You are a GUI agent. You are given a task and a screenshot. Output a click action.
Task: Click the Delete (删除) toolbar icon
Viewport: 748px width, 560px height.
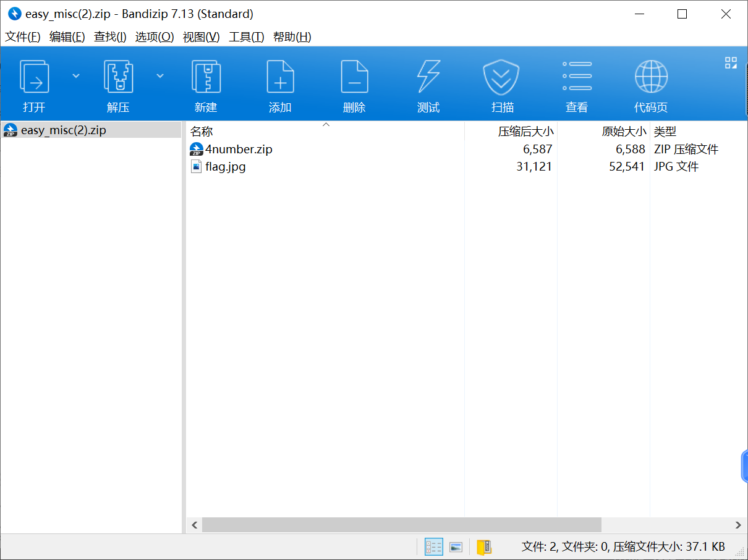pyautogui.click(x=354, y=77)
